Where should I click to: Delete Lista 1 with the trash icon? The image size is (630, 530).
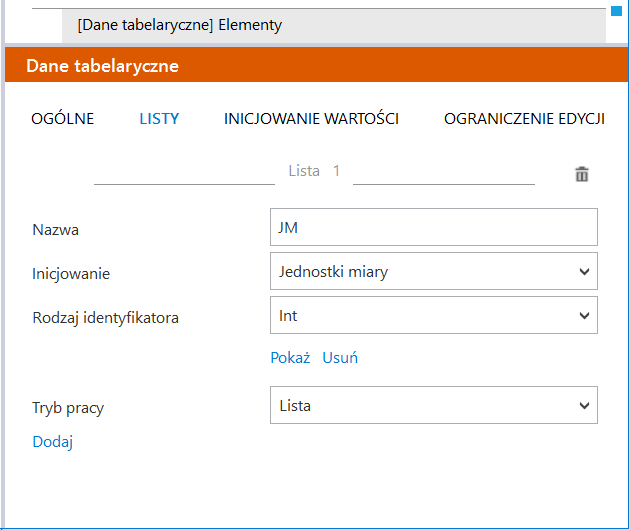(582, 174)
